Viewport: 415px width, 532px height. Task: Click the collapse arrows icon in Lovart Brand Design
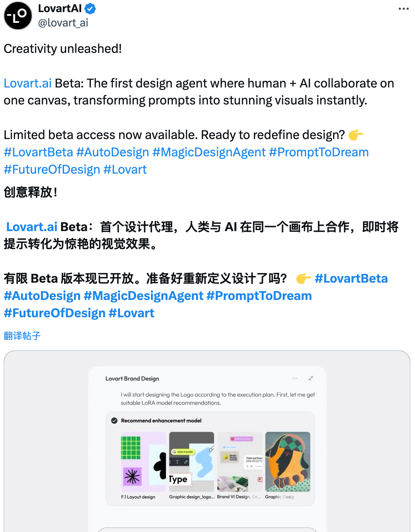tap(311, 378)
